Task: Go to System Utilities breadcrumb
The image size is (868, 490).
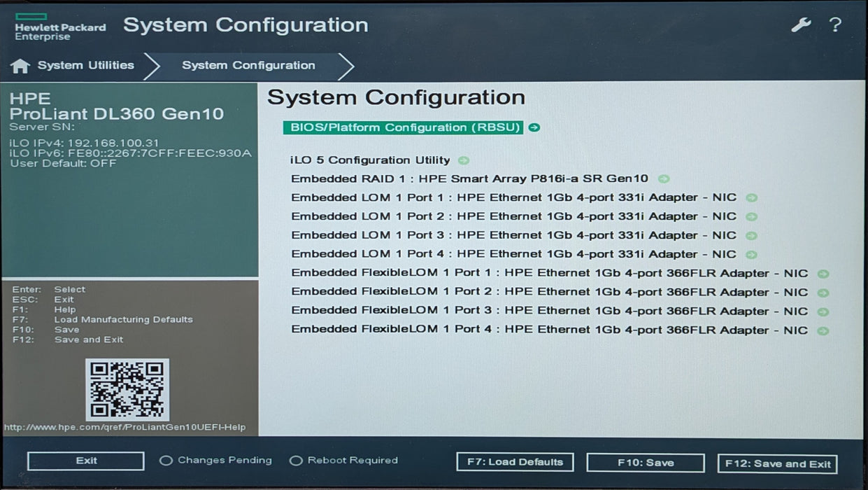Action: pyautogui.click(x=85, y=66)
